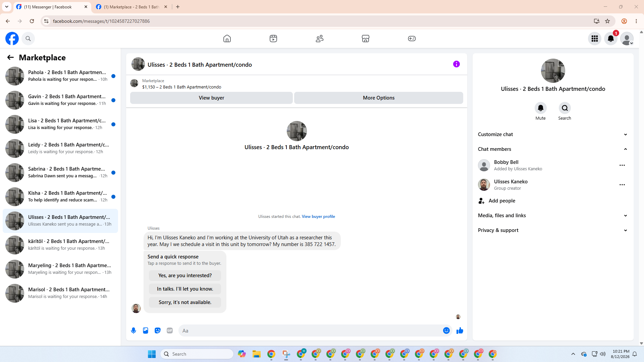Open the Facebook search magnifier
The height and width of the screenshot is (362, 644).
pyautogui.click(x=28, y=39)
